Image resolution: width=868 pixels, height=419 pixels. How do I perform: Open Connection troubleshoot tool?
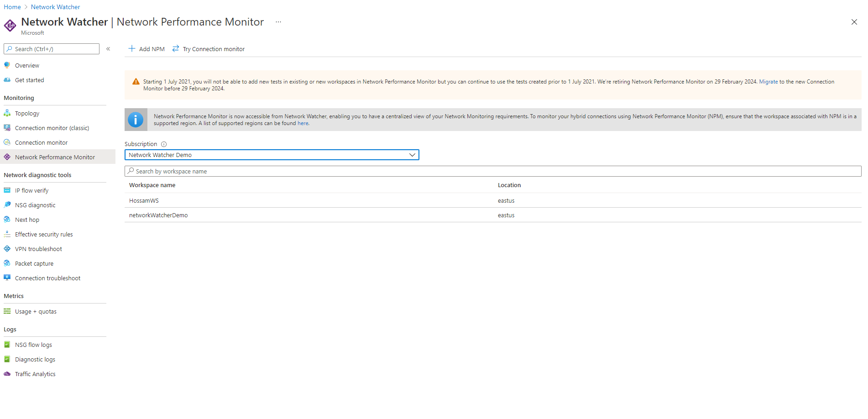47,278
